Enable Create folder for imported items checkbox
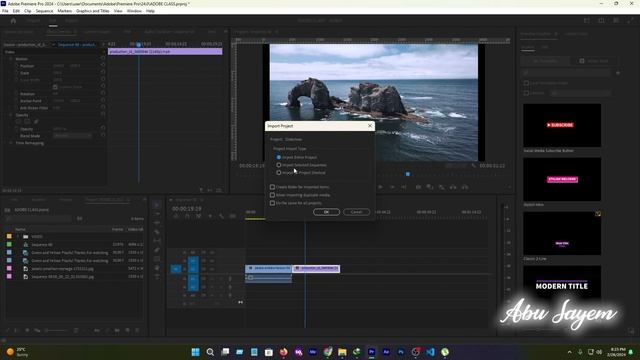Viewport: 640px width, 360px height. (272, 187)
